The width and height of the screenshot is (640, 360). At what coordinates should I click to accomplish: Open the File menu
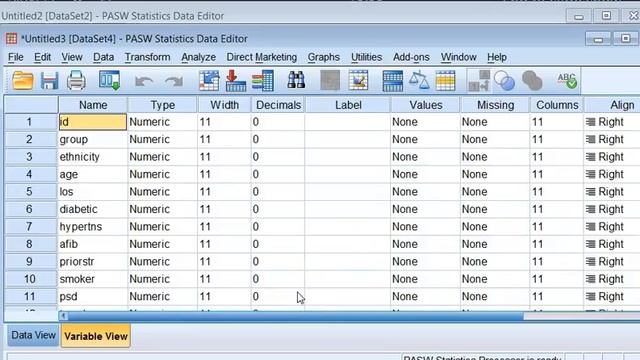tap(16, 57)
